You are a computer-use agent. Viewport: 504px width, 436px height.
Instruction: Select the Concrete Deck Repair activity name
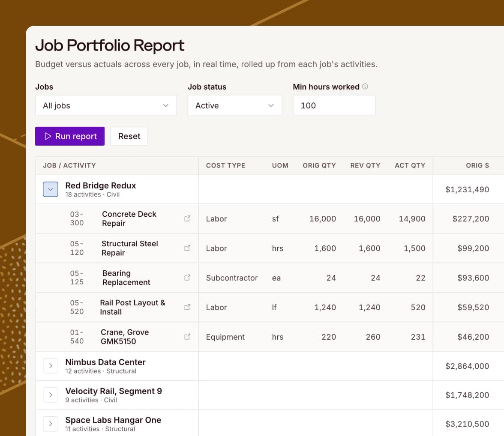click(129, 218)
